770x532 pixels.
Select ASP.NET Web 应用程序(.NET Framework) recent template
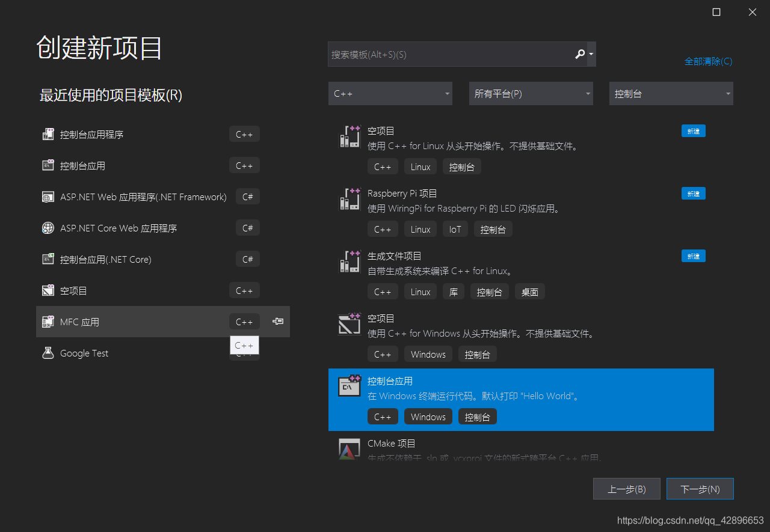pyautogui.click(x=163, y=197)
